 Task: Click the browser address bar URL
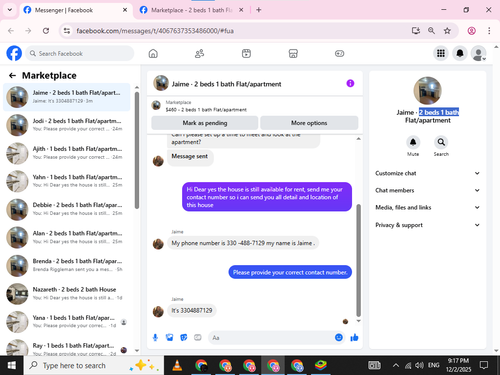[x=155, y=31]
